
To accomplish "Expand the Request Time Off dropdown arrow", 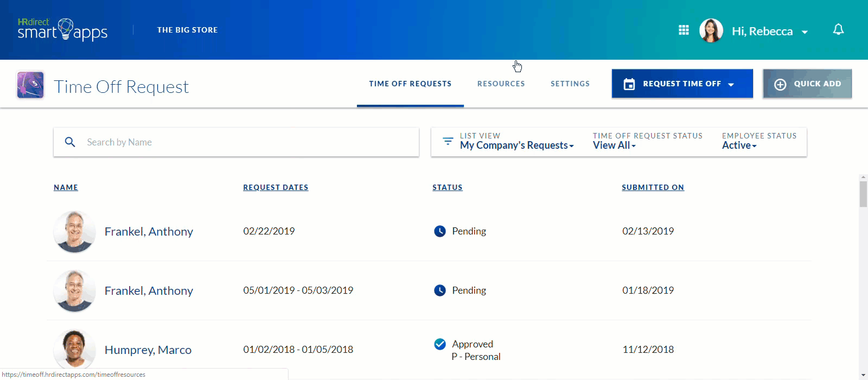I will tap(731, 85).
